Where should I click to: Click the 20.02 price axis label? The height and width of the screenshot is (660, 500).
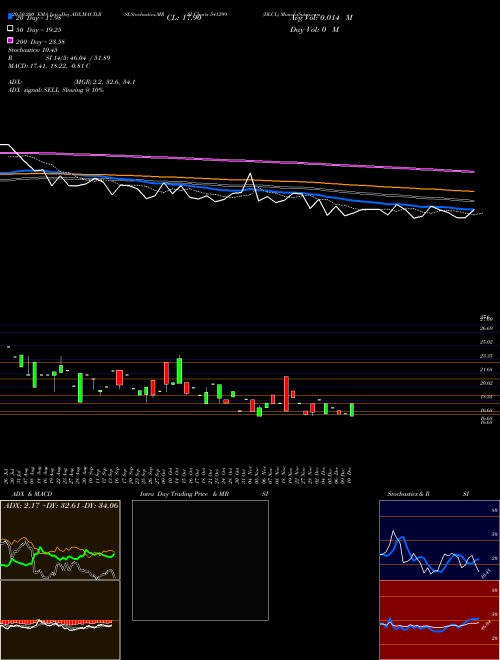[x=487, y=383]
